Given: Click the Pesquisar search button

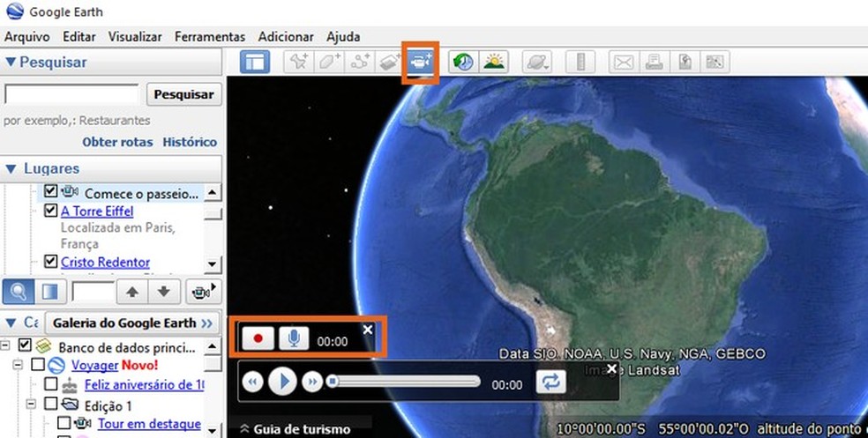Looking at the screenshot, I should [183, 94].
